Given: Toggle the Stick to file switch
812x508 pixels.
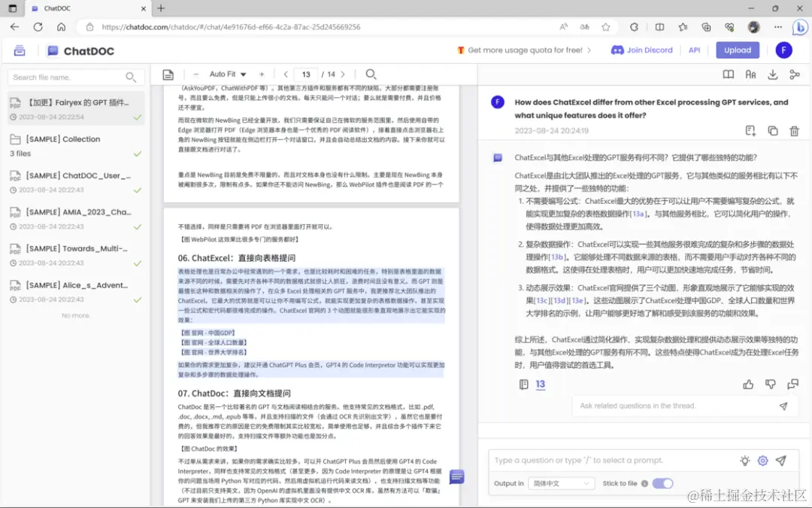Looking at the screenshot, I should click(662, 483).
